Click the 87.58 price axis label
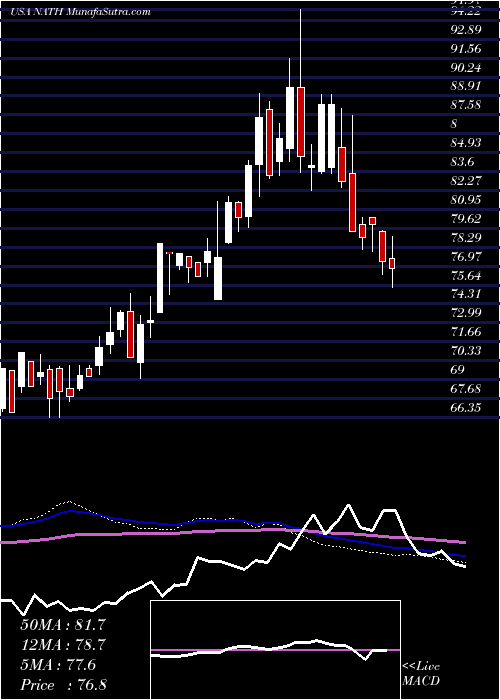Image resolution: width=500 pixels, height=700 pixels. click(x=466, y=105)
